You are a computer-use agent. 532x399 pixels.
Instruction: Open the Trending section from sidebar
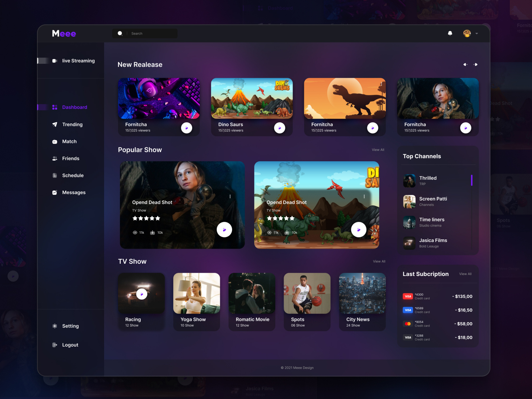click(x=72, y=124)
